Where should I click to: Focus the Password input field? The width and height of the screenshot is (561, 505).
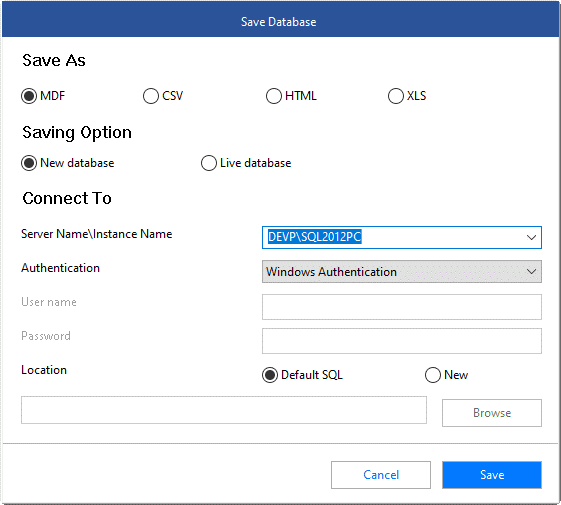pyautogui.click(x=402, y=341)
